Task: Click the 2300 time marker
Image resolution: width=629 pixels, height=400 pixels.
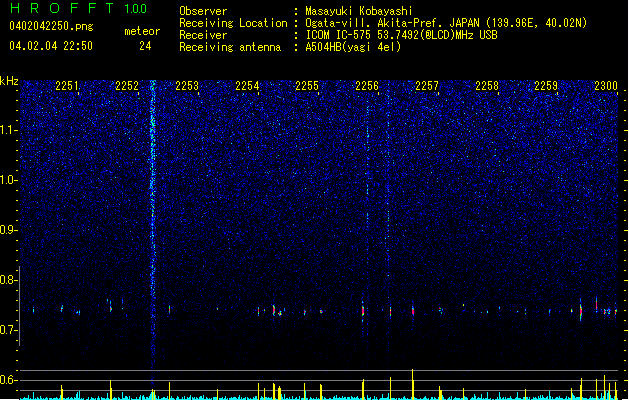Action: click(x=606, y=86)
